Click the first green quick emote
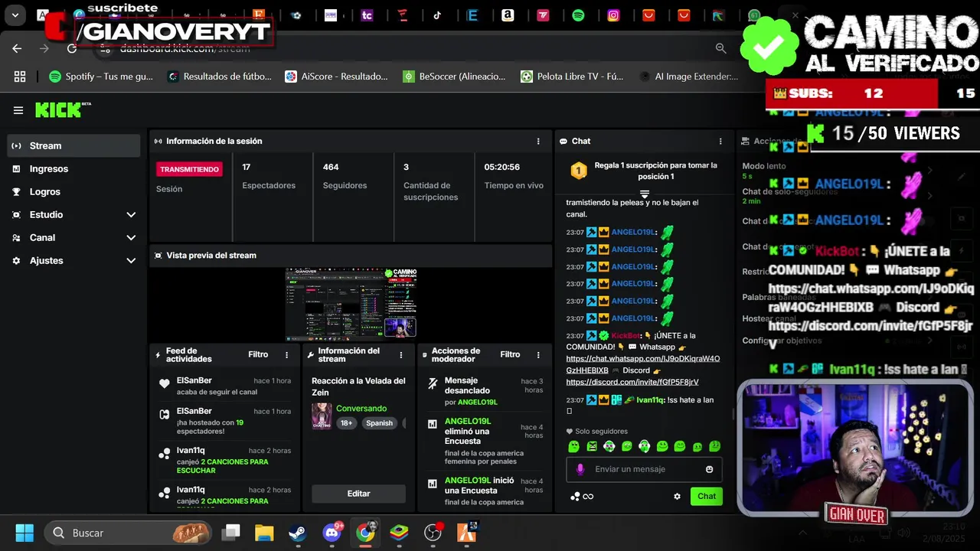The height and width of the screenshot is (551, 980). tap(574, 446)
